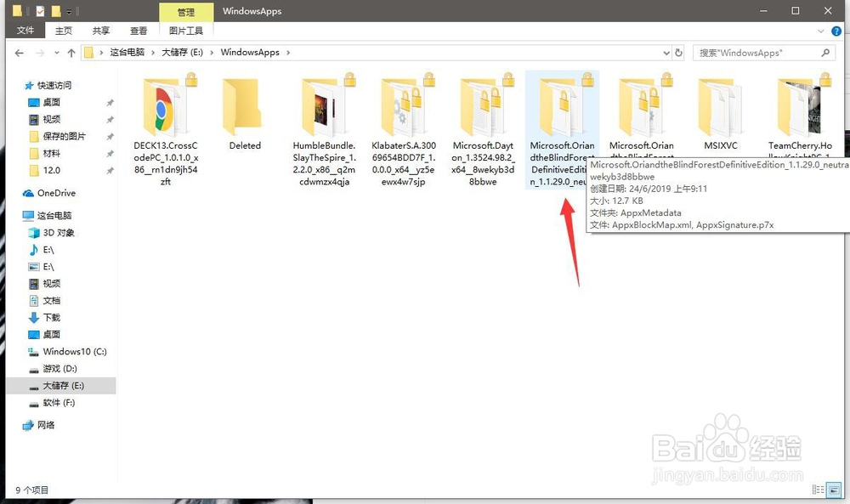Select 3D 对象 in navigation pane
Viewport: 850px width, 504px height.
pyautogui.click(x=52, y=233)
